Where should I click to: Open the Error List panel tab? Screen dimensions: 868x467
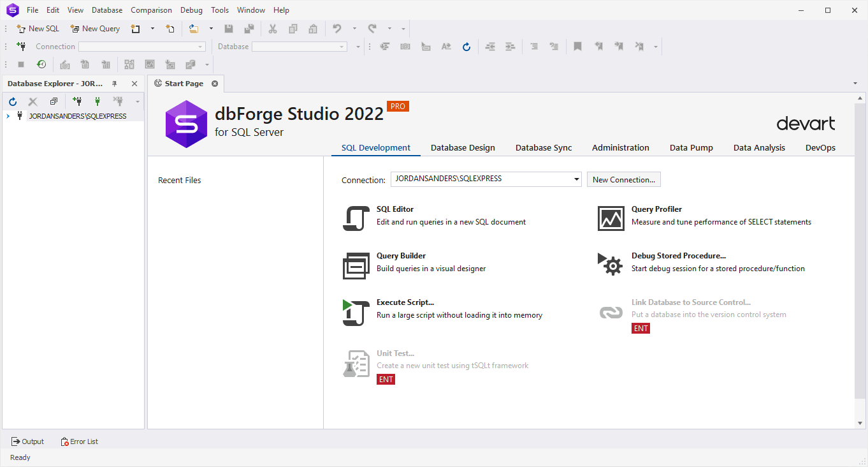click(80, 441)
